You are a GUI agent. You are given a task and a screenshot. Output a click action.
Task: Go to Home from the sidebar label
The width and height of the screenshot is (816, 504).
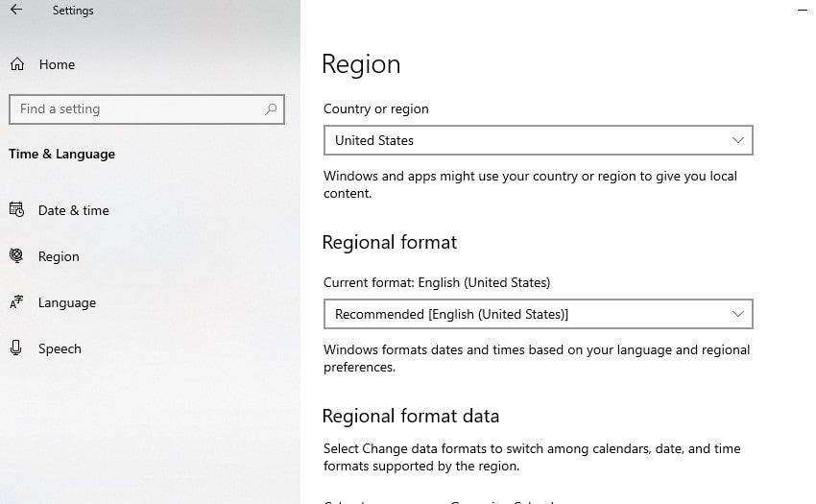coord(57,64)
